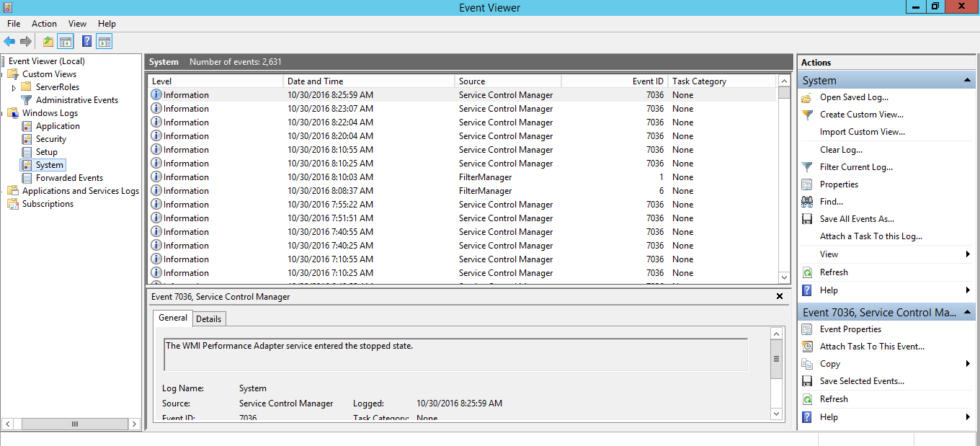The width and height of the screenshot is (980, 446).
Task: Click the Export List toolbar icon
Action: (47, 41)
